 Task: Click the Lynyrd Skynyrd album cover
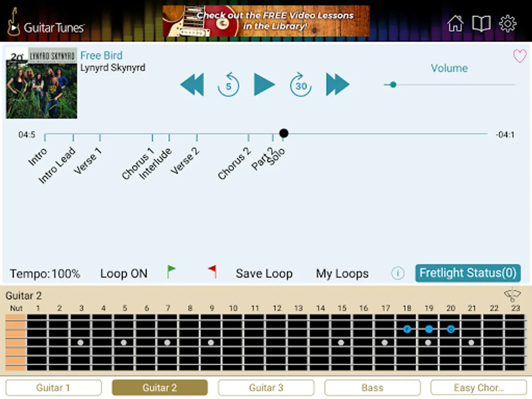click(x=42, y=83)
